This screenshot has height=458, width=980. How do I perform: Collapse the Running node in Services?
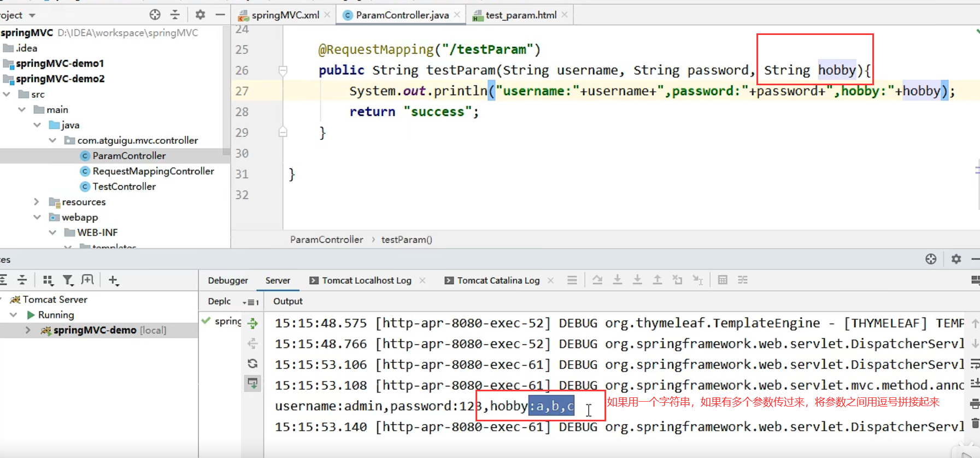pos(14,315)
